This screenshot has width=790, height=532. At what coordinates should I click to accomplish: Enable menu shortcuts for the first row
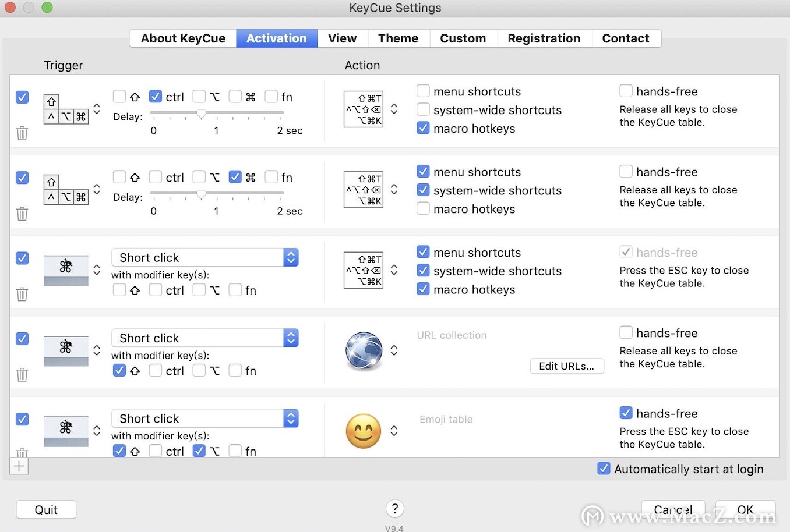pos(424,91)
